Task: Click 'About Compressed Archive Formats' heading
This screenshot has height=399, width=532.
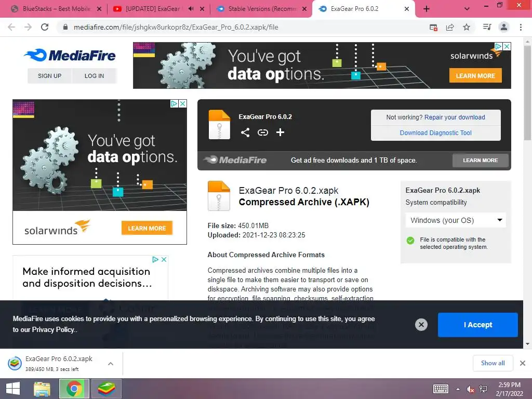Action: click(266, 255)
